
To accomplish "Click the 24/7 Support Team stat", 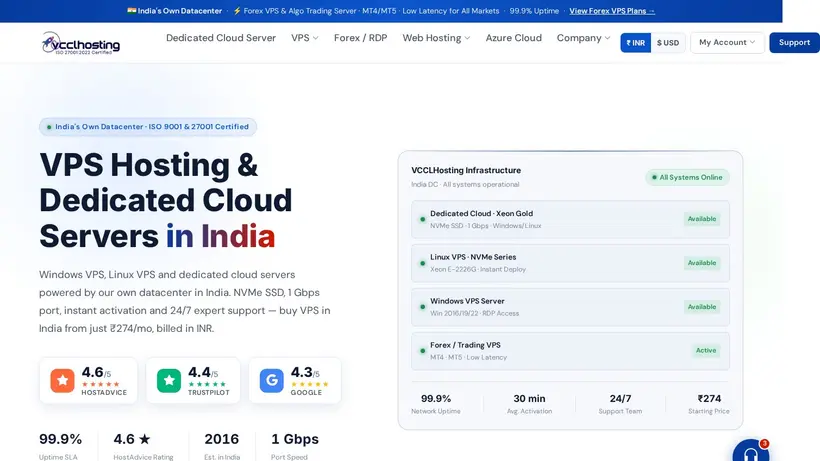I will (620, 404).
